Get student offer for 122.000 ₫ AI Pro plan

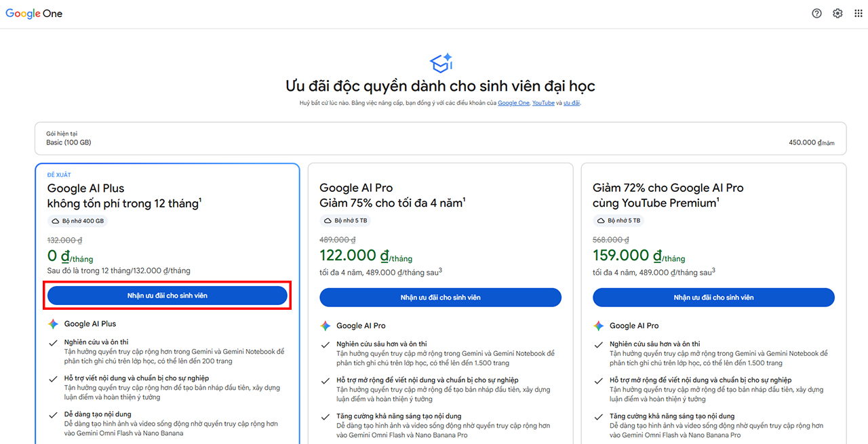pyautogui.click(x=441, y=298)
